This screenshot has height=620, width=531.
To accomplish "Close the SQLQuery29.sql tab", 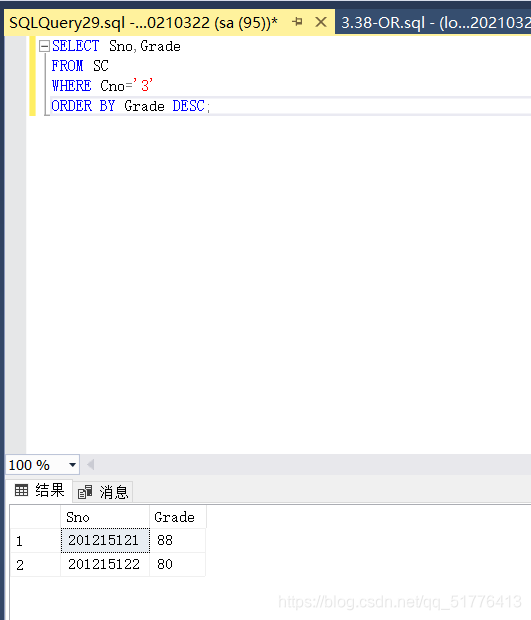I will pyautogui.click(x=321, y=22).
